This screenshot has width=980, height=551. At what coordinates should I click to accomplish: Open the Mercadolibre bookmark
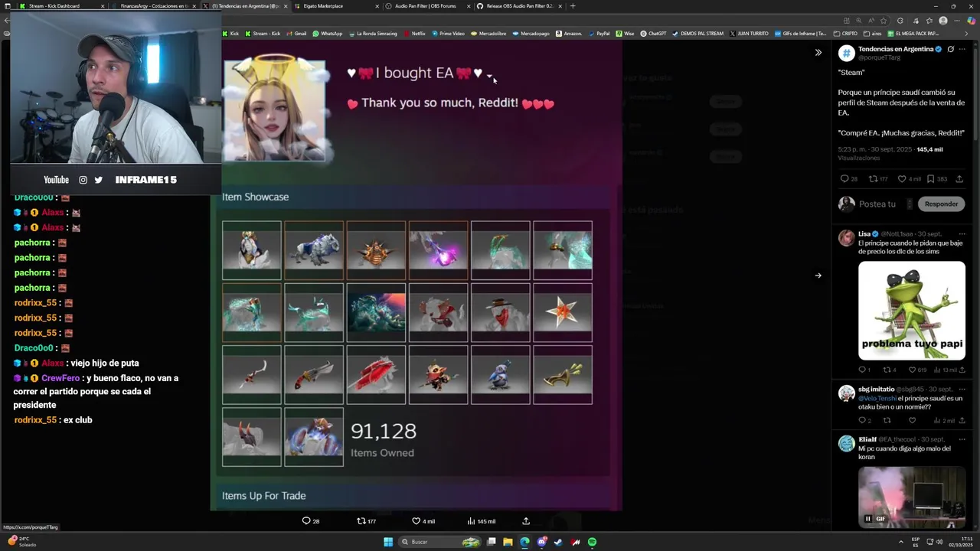click(x=488, y=34)
